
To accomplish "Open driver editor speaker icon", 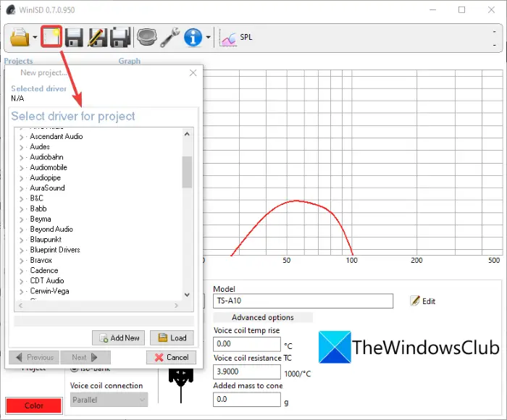I will pos(147,36).
